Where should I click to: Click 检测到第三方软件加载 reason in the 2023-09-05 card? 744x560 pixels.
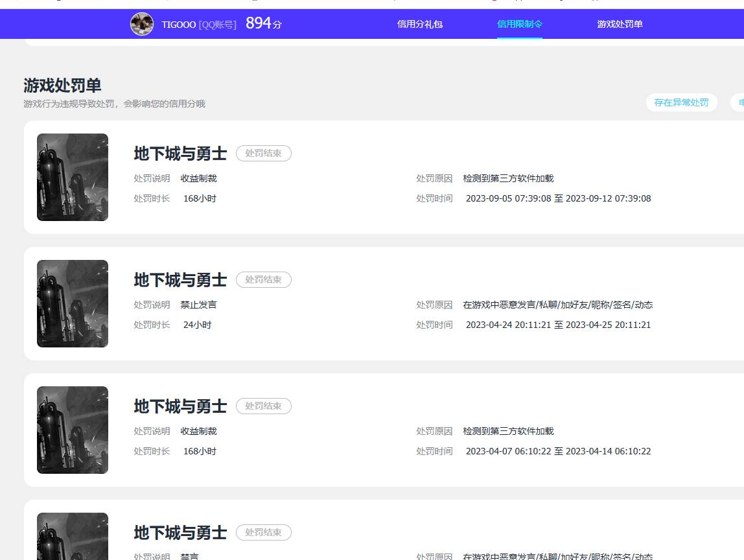coord(508,178)
